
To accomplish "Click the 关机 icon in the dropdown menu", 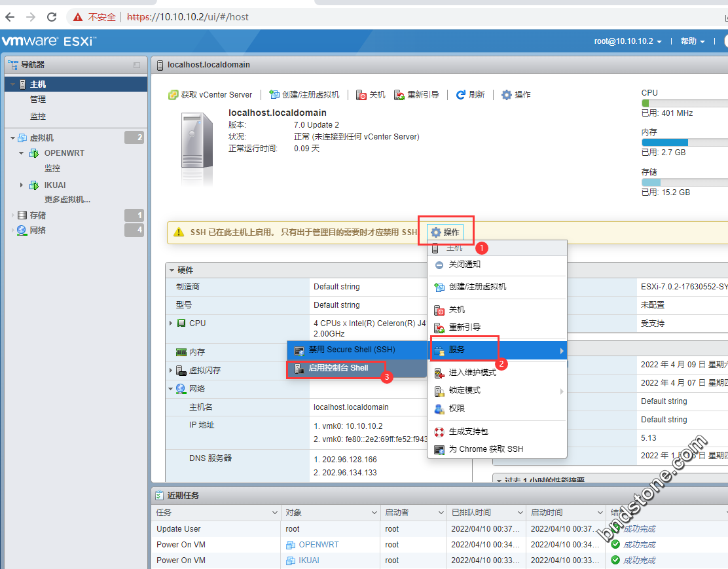I will tap(439, 310).
